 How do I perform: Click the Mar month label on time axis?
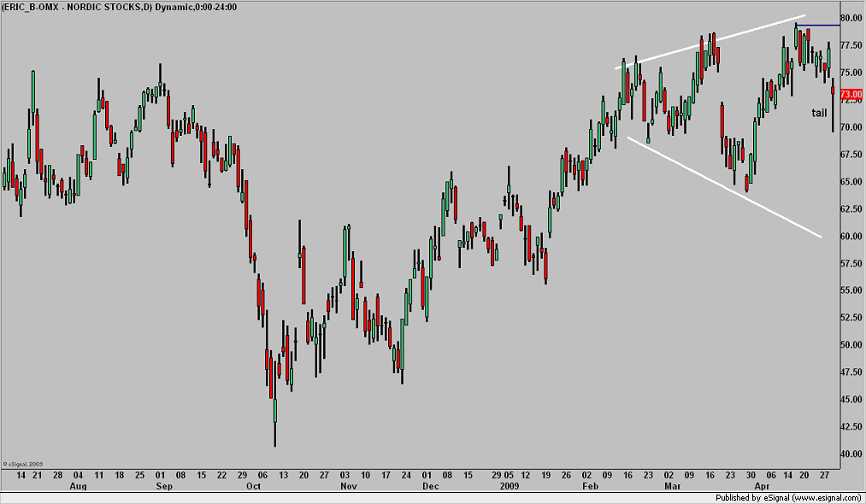[x=672, y=486]
